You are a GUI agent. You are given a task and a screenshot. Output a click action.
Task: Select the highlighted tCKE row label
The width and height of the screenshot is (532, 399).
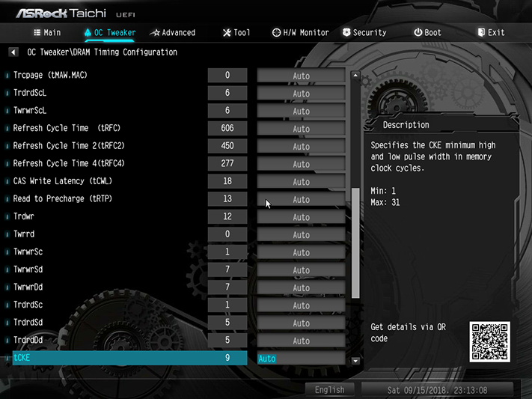coord(22,358)
